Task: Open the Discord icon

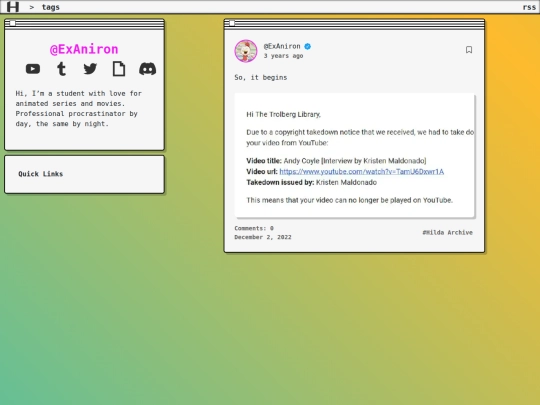Action: click(x=147, y=69)
